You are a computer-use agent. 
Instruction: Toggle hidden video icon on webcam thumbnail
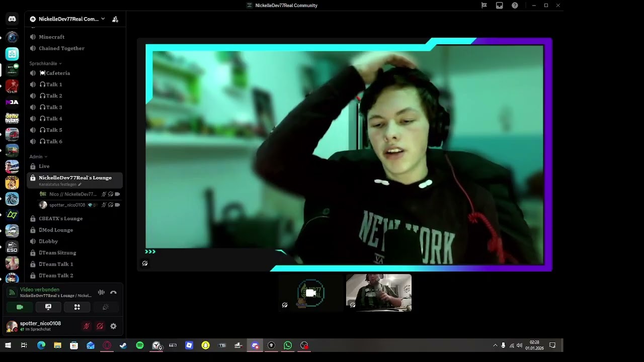tap(353, 305)
